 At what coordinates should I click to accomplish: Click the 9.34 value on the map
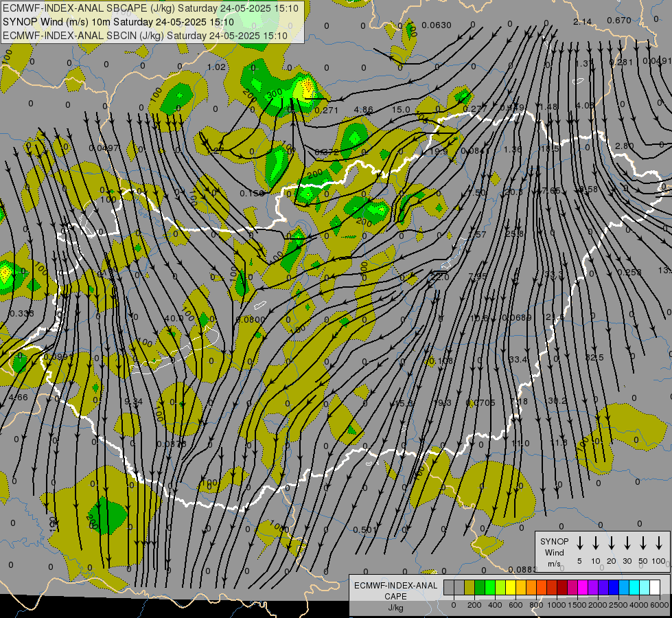click(x=133, y=402)
